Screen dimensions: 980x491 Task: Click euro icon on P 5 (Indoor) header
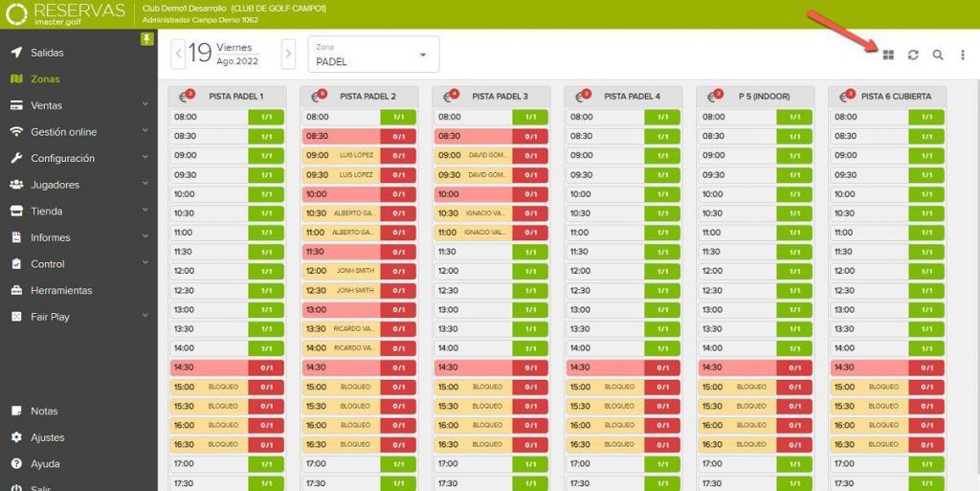click(714, 97)
